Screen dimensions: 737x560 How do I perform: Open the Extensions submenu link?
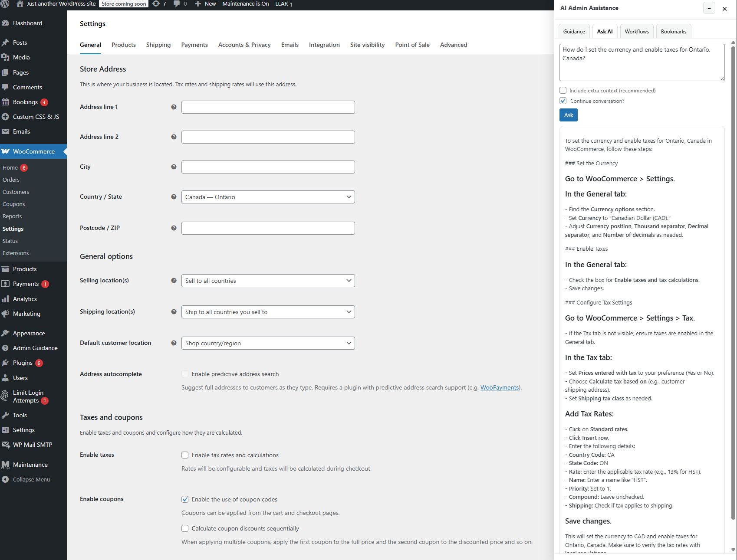pyautogui.click(x=16, y=253)
